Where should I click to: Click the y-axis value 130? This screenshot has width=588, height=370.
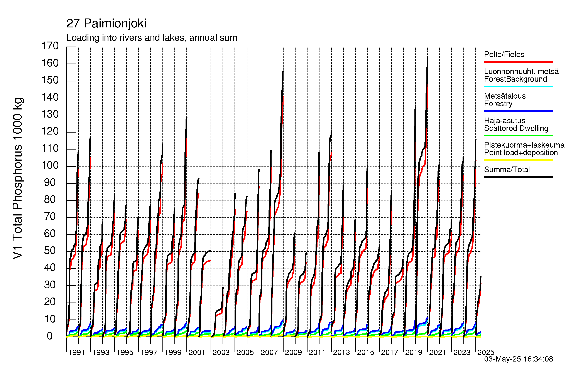pyautogui.click(x=50, y=114)
